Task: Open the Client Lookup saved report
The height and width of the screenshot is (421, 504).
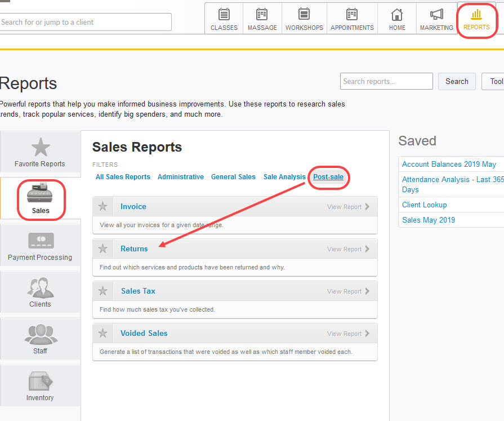Action: point(423,205)
